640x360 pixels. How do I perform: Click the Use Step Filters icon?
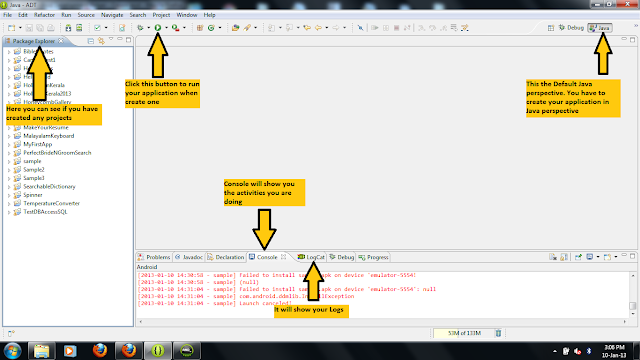click(465, 28)
